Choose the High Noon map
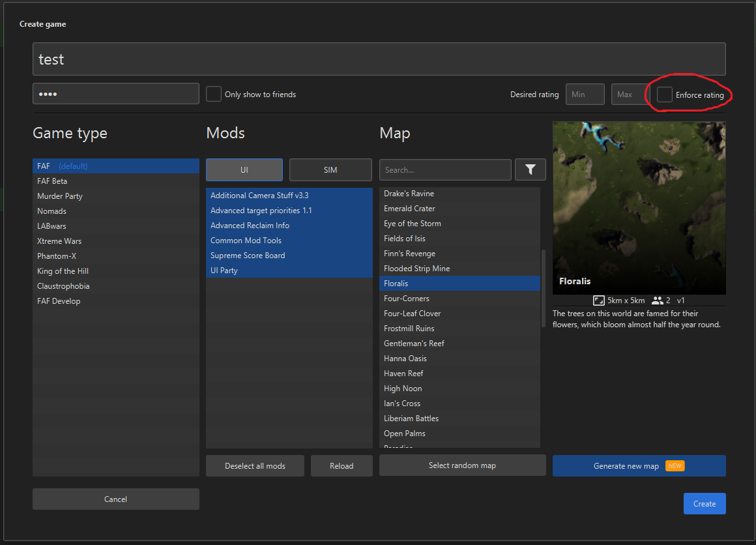 459,388
